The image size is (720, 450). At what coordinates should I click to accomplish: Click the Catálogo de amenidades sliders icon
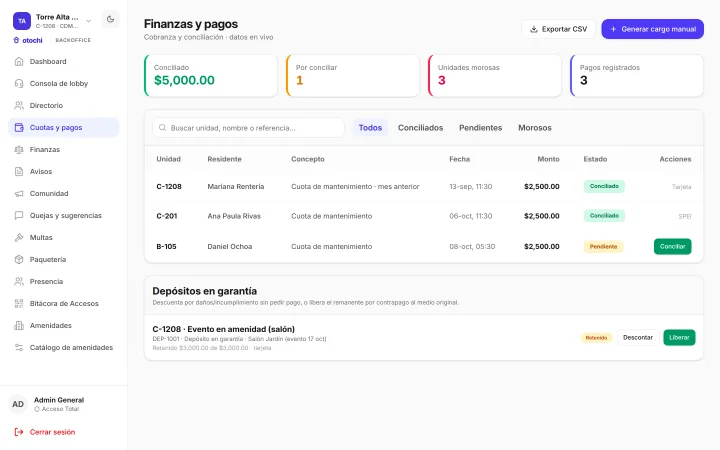pos(19,348)
